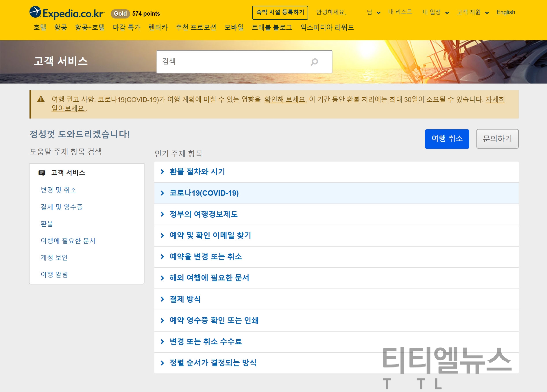Click the 여행 취소 button
Screen dimensions: 547x392
tap(447, 139)
